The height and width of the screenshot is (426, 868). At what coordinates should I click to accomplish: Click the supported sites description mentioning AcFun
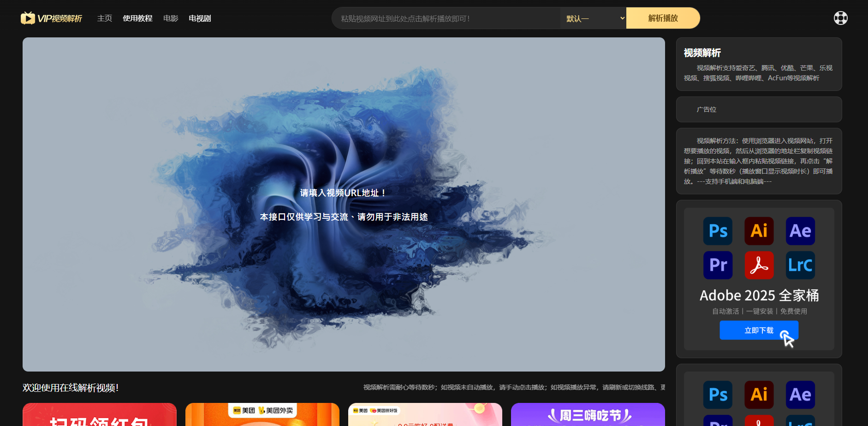(x=758, y=73)
